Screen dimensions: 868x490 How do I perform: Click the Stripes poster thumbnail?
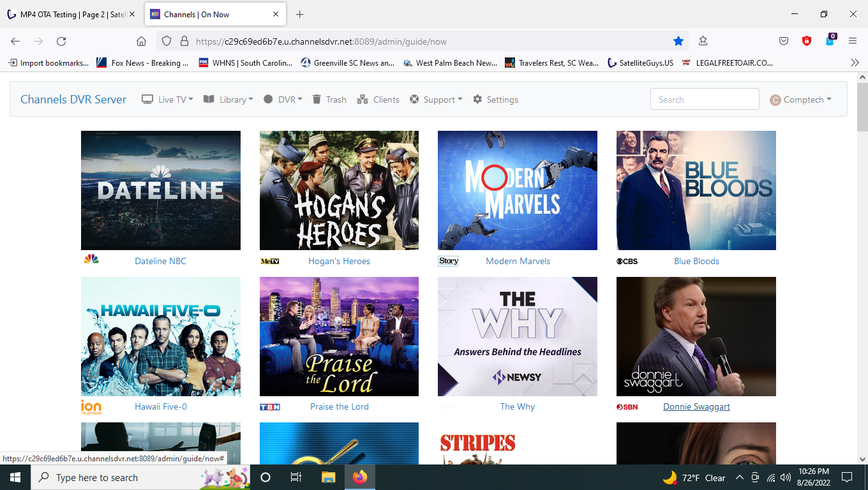coord(518,443)
